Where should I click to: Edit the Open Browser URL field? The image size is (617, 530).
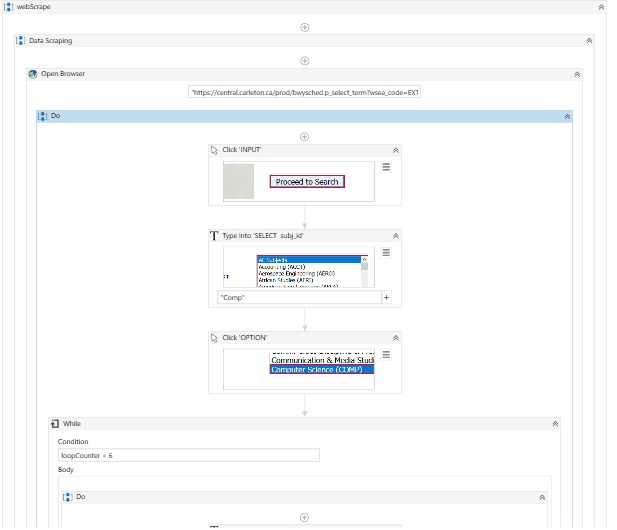point(304,92)
